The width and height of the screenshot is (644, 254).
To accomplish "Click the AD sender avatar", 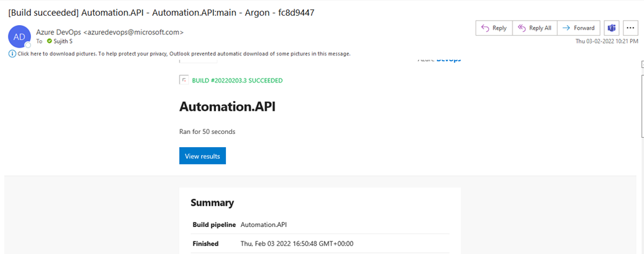I will point(19,36).
